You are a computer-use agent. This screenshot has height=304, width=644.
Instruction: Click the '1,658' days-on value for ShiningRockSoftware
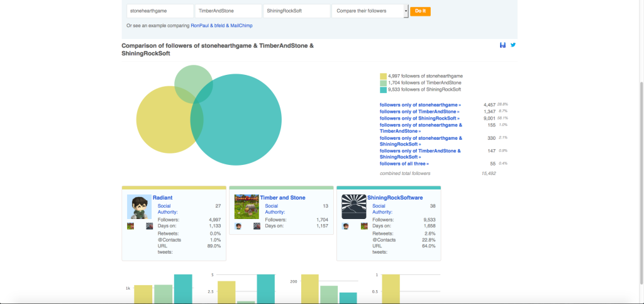tap(429, 226)
